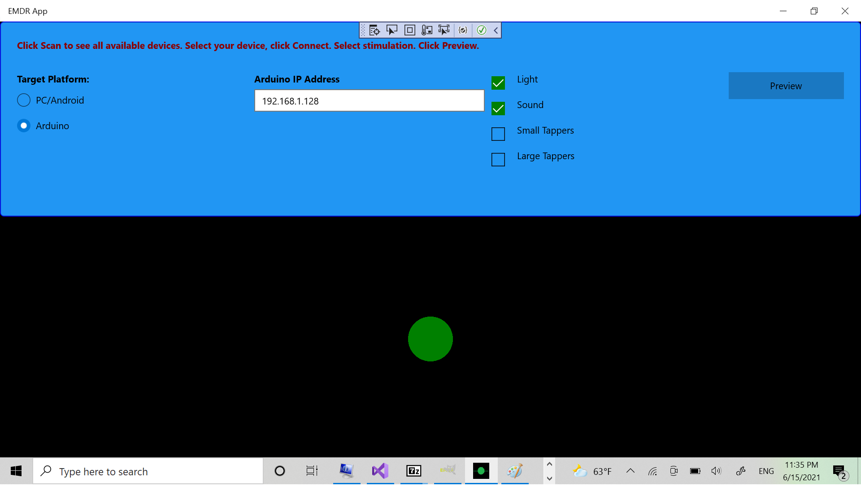Expand hidden icons in the system tray
The image size is (861, 504).
click(x=631, y=471)
